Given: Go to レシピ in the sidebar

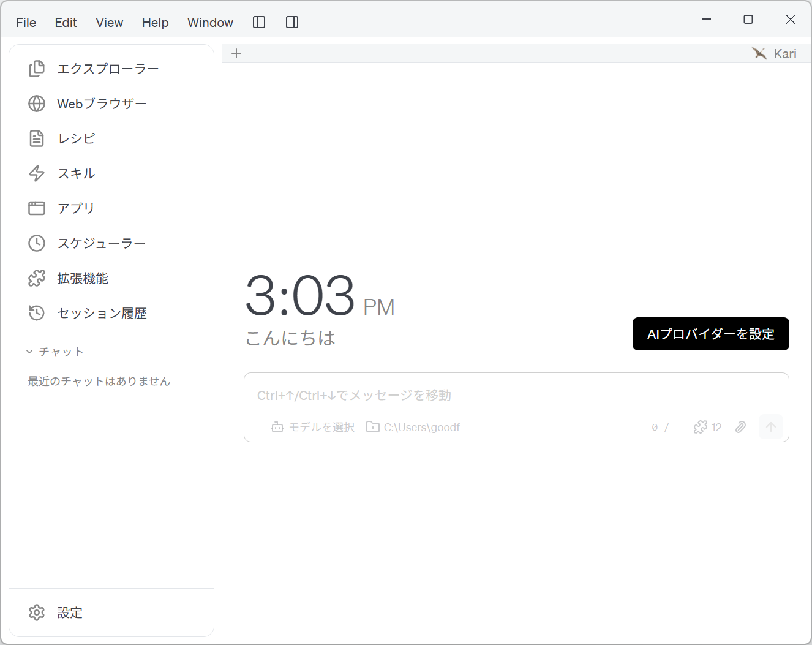Looking at the screenshot, I should pyautogui.click(x=111, y=138).
